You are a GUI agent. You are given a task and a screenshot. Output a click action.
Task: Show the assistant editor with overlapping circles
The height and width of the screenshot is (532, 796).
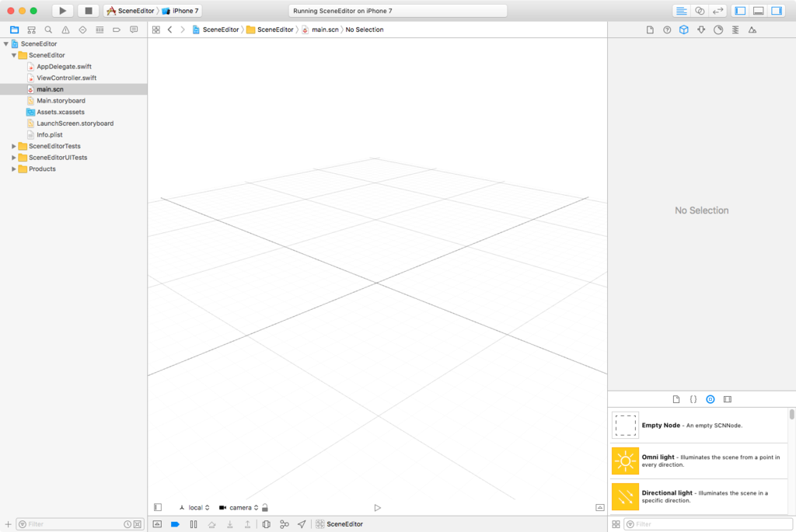coord(700,11)
